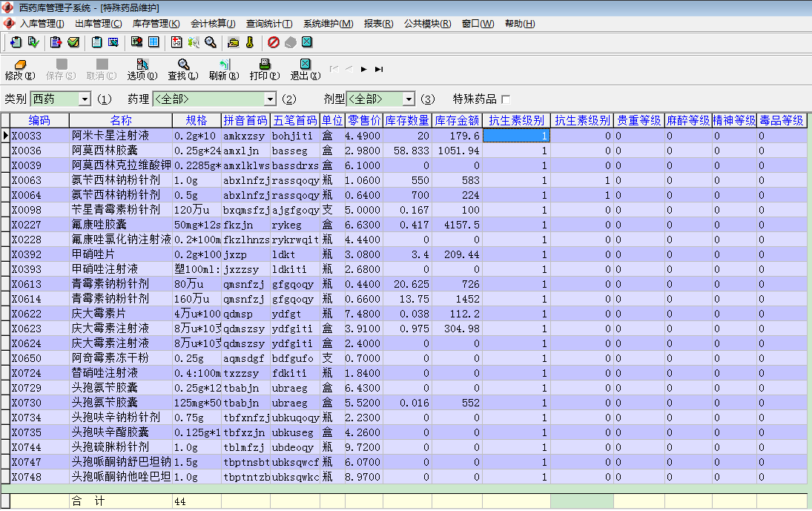Viewport: 812px width, 511px height.
Task: Open the 剂型 dropdown list
Action: tap(409, 99)
